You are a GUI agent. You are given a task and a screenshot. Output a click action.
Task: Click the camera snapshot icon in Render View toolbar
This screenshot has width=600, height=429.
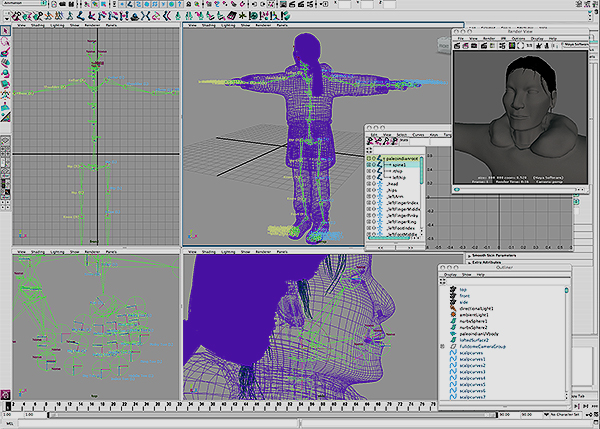[x=474, y=46]
